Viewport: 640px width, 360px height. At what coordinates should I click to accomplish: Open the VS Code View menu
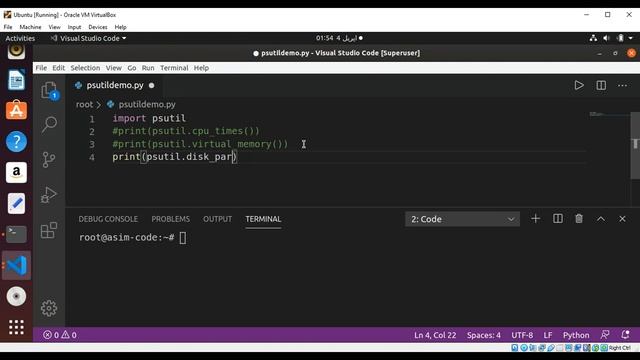coord(113,68)
